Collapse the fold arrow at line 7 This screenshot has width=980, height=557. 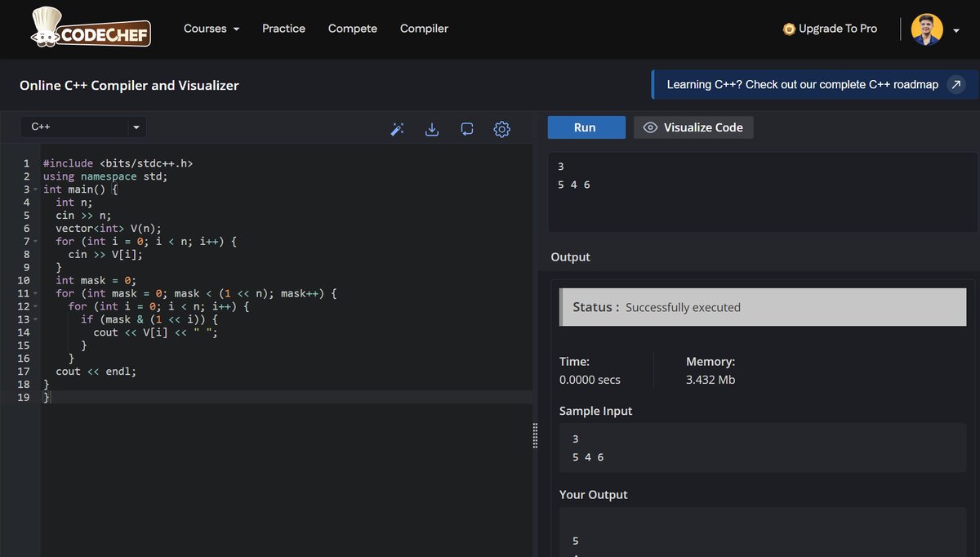36,242
